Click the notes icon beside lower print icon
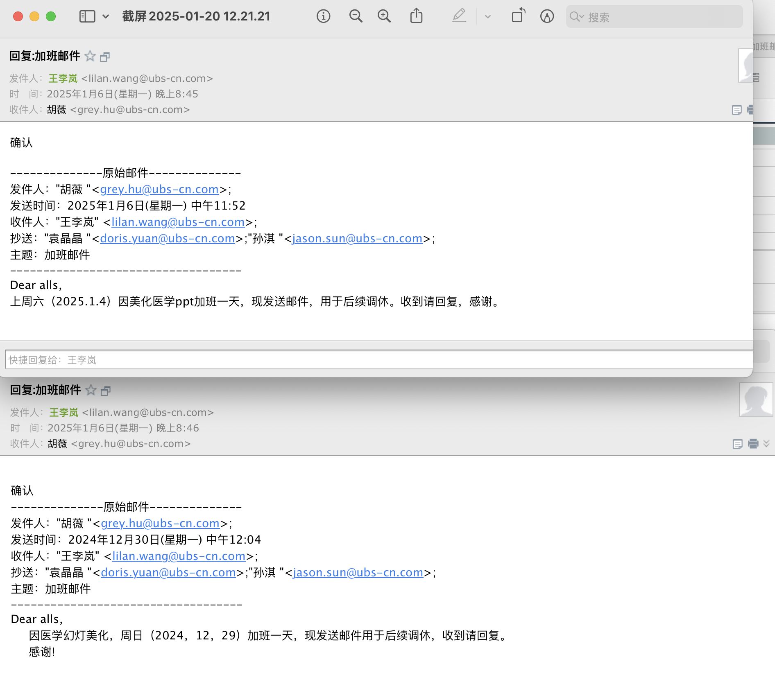Viewport: 775px width, 700px height. tap(737, 444)
